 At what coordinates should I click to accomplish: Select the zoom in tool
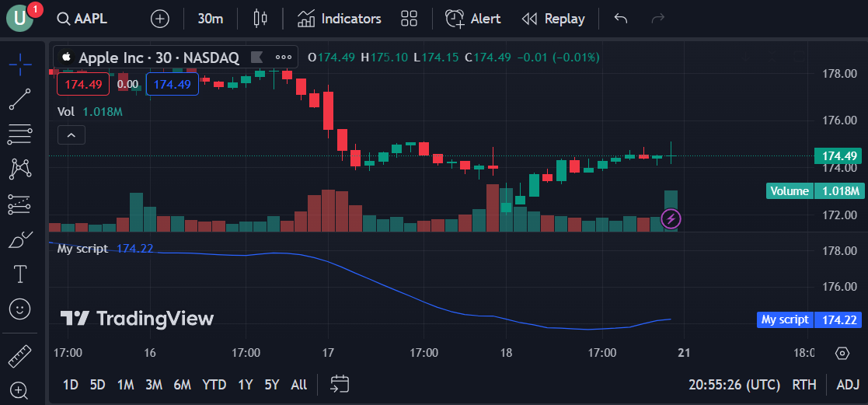pyautogui.click(x=20, y=390)
